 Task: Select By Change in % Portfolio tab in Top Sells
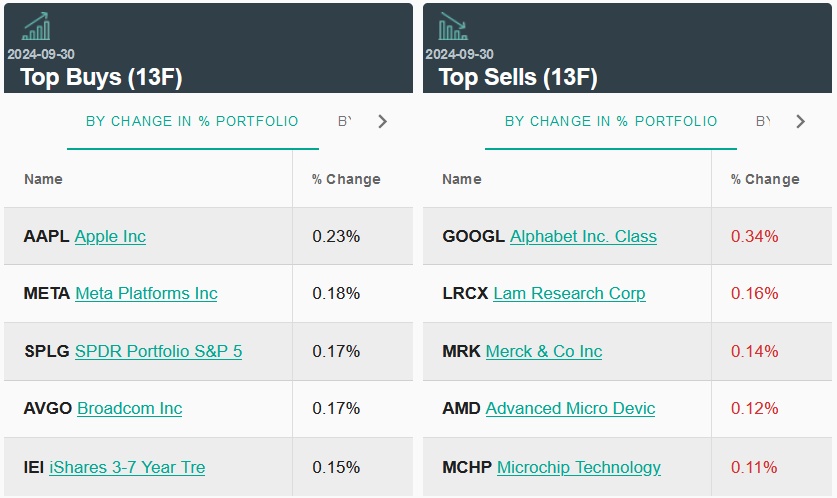point(611,121)
